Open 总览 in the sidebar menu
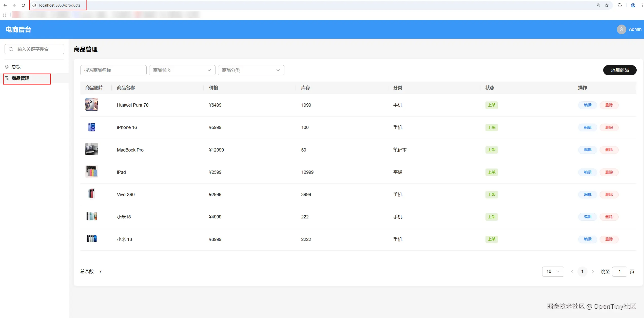Viewport: 644px width, 318px height. click(x=16, y=67)
